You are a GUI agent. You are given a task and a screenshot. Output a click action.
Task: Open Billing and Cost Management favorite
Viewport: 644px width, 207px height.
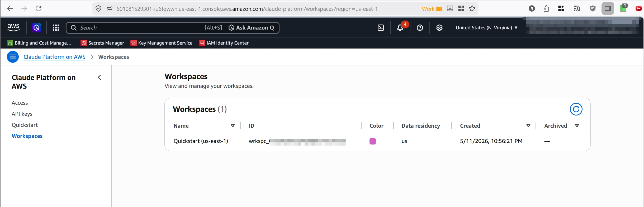pyautogui.click(x=39, y=43)
